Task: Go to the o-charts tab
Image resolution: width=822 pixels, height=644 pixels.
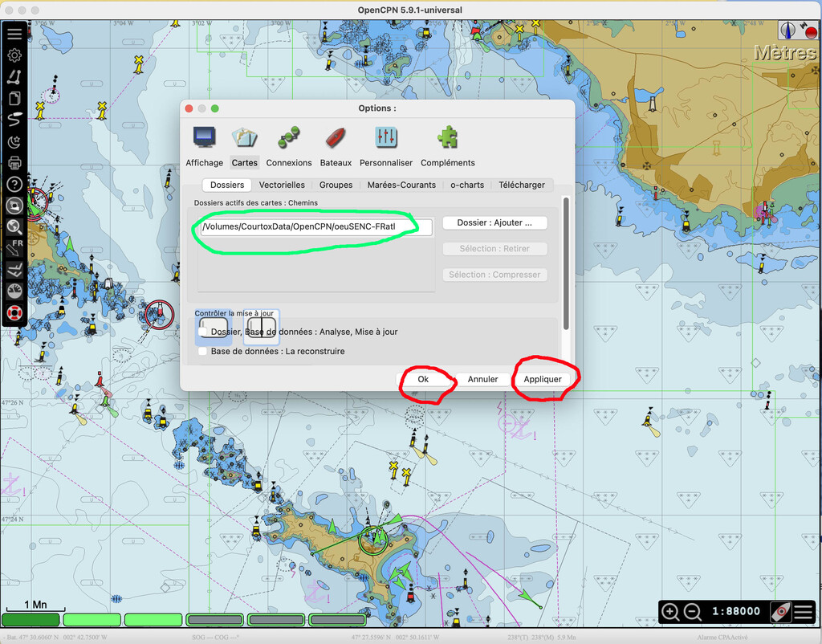Action: coord(467,185)
